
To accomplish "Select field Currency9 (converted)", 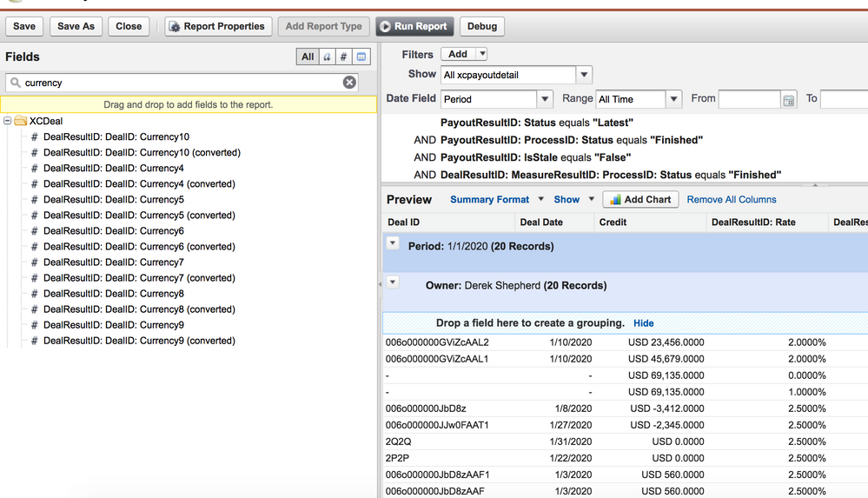I will pos(139,341).
